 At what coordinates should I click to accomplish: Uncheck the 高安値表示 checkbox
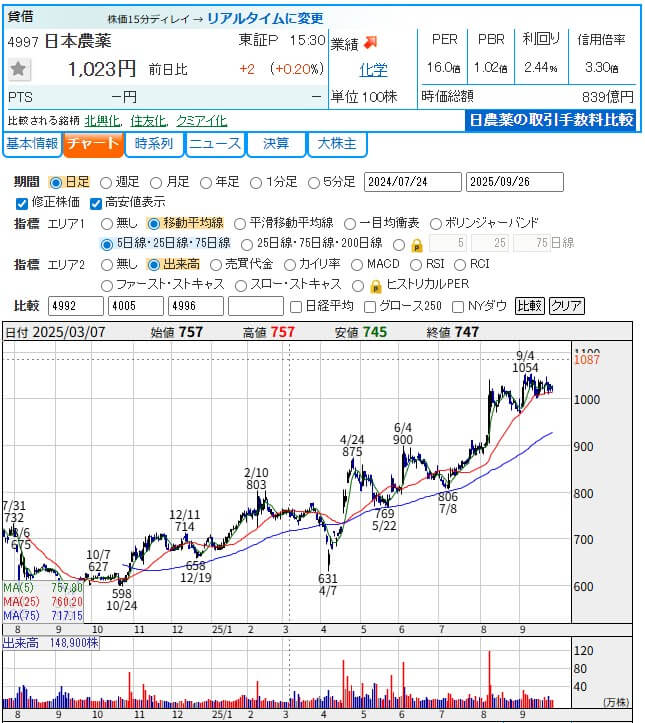click(97, 203)
